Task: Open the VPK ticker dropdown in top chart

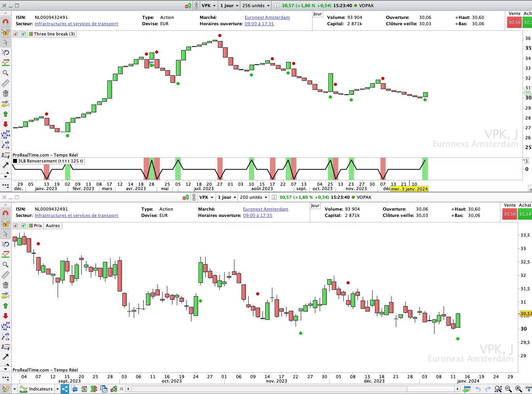Action: [208, 6]
